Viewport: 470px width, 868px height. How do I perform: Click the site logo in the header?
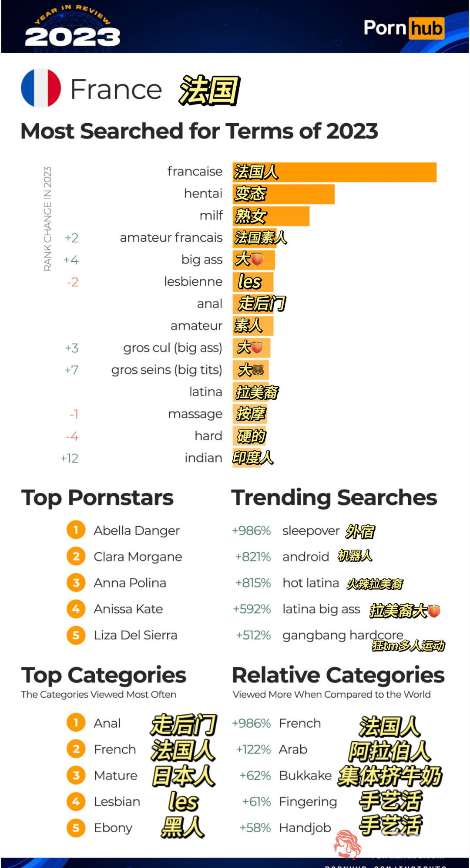[x=404, y=28]
